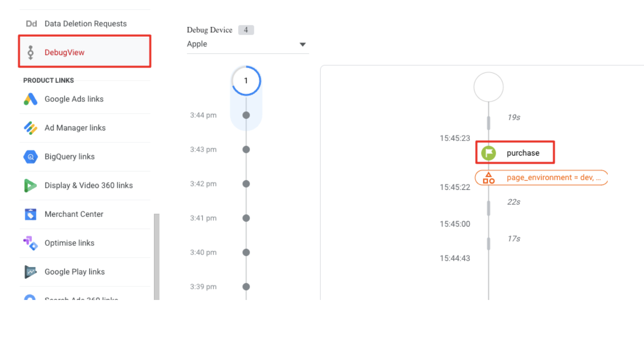Viewport: 644px width, 342px height.
Task: Click the Google Play links icon
Action: tap(30, 272)
